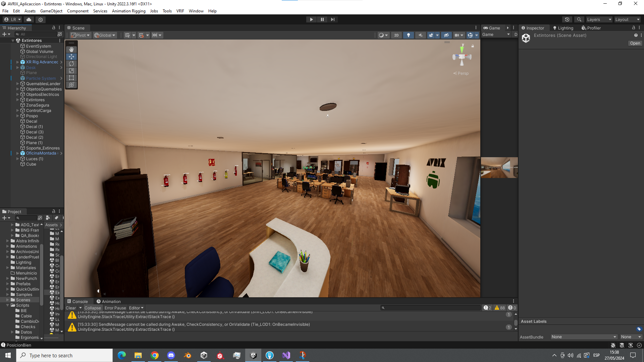Screen dimensions: 644x362
Task: Open Google Chrome from the taskbar
Action: (155, 355)
